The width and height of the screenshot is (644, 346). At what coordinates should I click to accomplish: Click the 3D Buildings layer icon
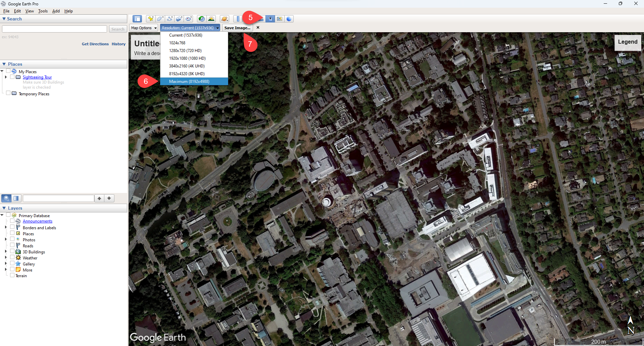[x=18, y=252]
